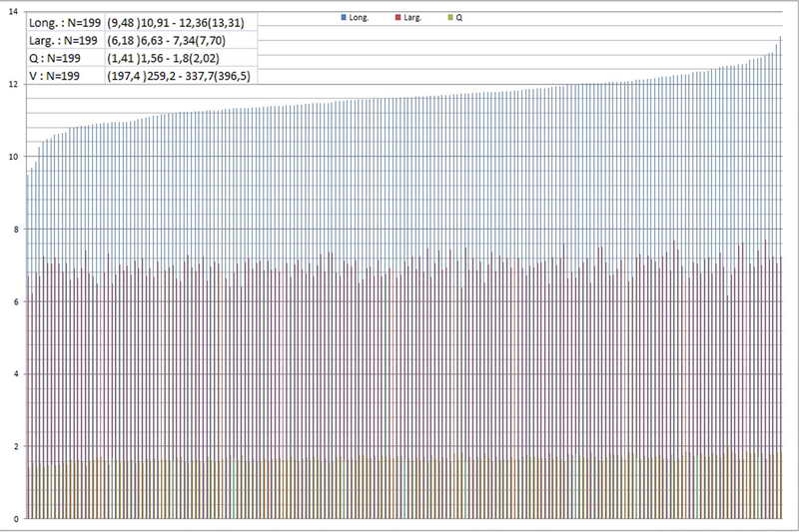Image resolution: width=799 pixels, height=532 pixels.
Task: Click the blue Long. legend swatch
Action: [343, 18]
